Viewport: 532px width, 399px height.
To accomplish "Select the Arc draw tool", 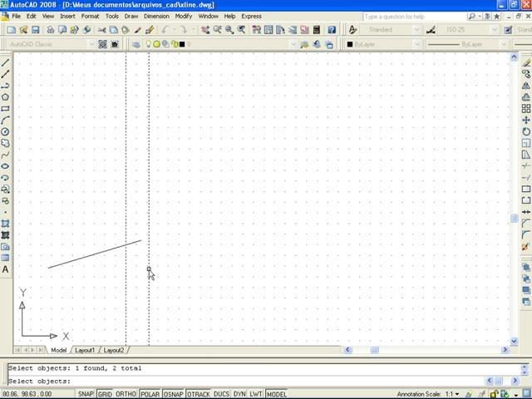I will point(5,120).
